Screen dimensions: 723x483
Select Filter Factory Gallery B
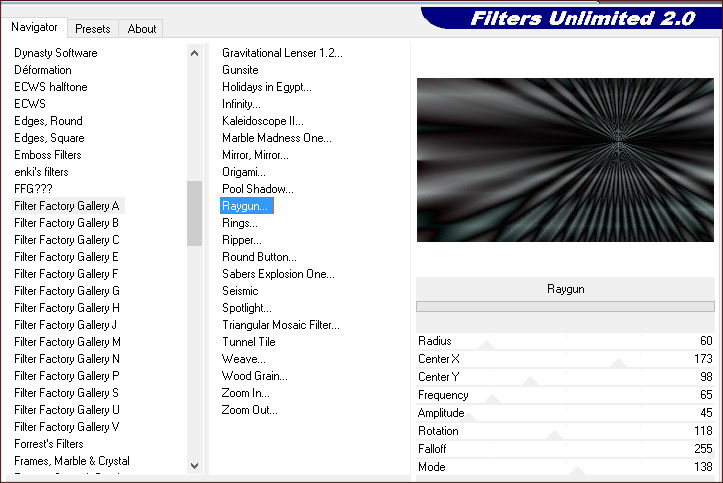(x=66, y=223)
